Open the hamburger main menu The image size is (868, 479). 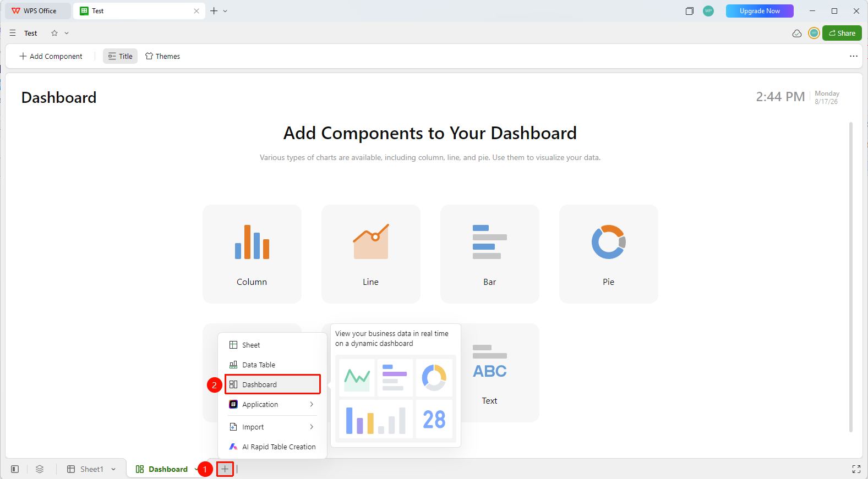pyautogui.click(x=13, y=33)
